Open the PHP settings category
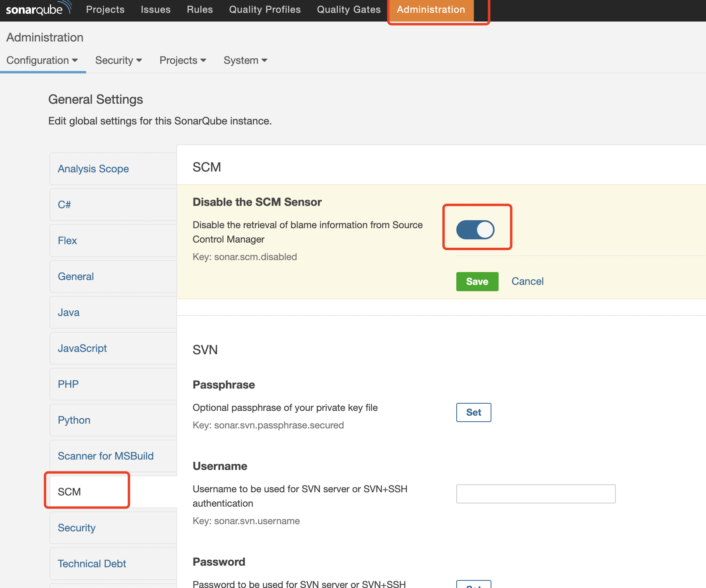This screenshot has width=706, height=588. click(113, 384)
